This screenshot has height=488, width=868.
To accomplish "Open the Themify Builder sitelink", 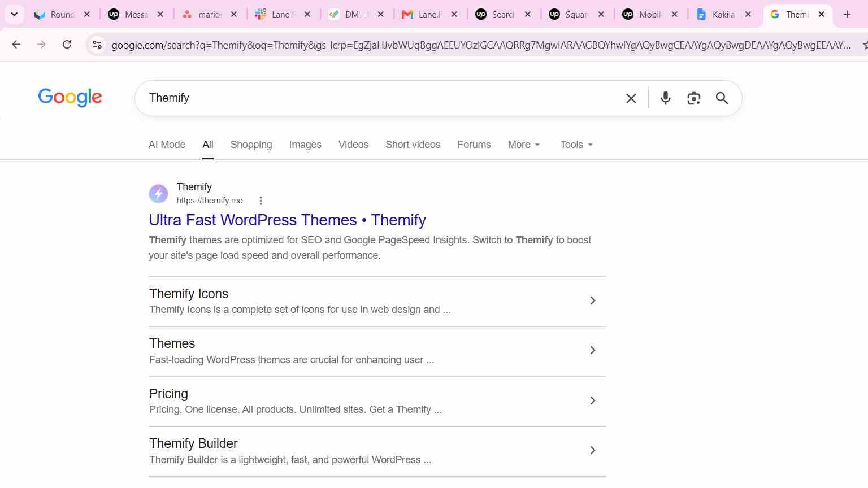I will tap(193, 443).
